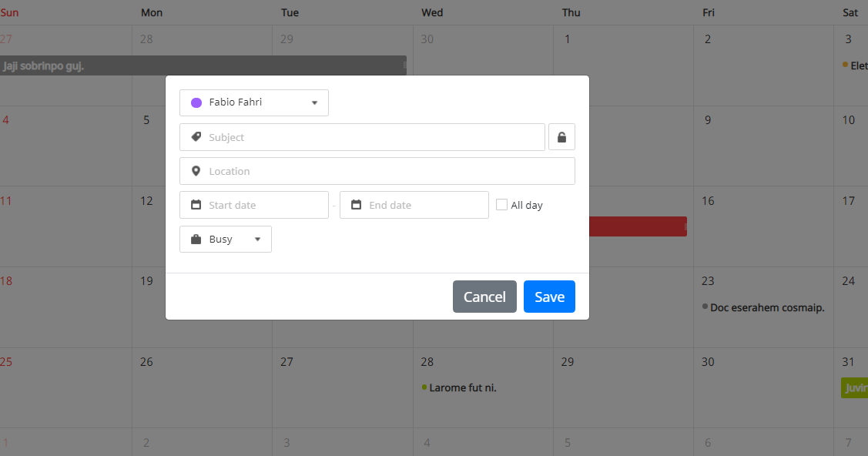Click the dot beside Doc eserahem cosmaip
Image resolution: width=868 pixels, height=456 pixels.
pos(703,307)
